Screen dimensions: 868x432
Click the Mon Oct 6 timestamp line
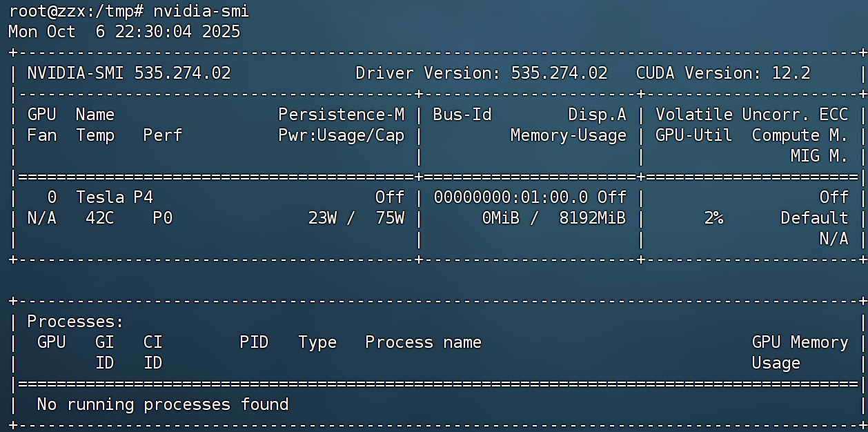[124, 32]
